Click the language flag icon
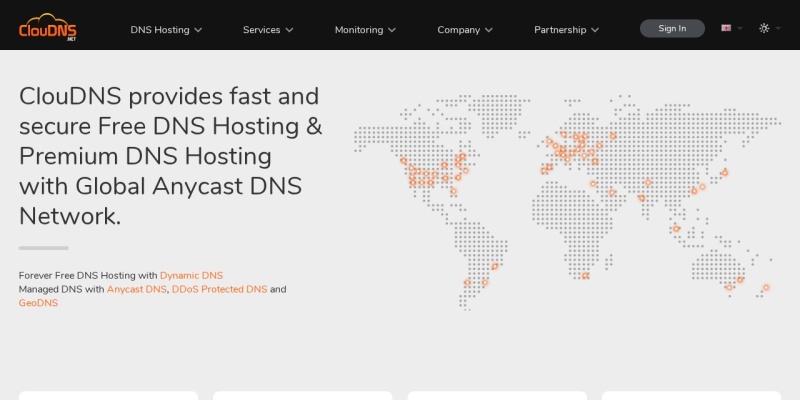 pyautogui.click(x=726, y=28)
